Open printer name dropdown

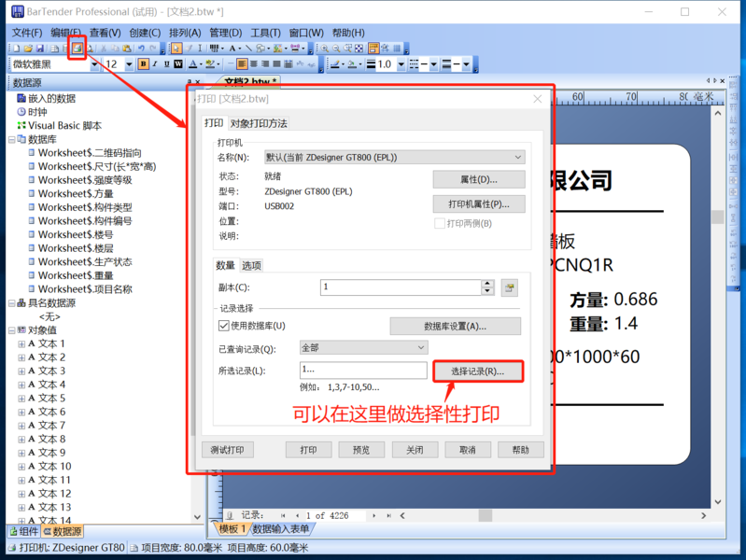517,158
